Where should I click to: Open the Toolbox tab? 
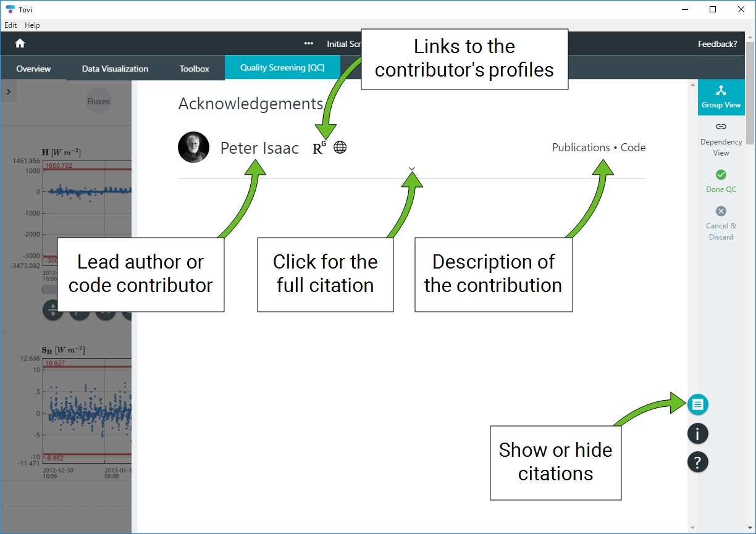click(x=194, y=69)
